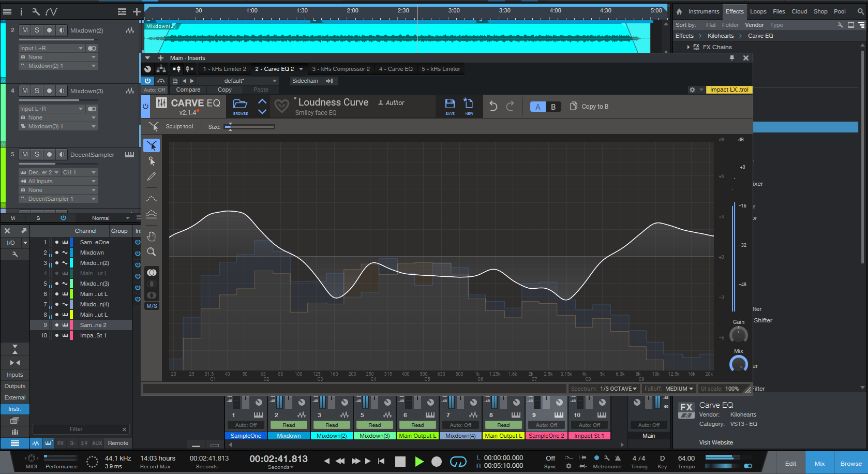Favorite the Loudness Curve preset via heart icon

tap(281, 106)
